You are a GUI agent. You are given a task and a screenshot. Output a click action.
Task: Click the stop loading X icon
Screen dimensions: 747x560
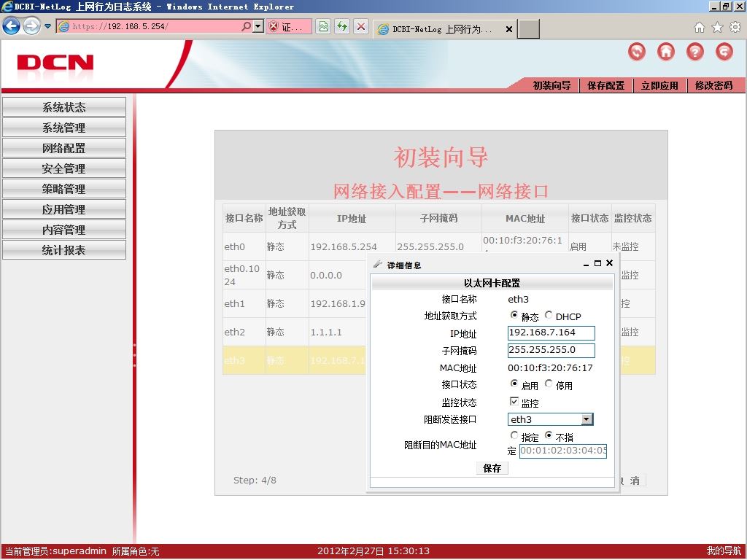coord(361,27)
